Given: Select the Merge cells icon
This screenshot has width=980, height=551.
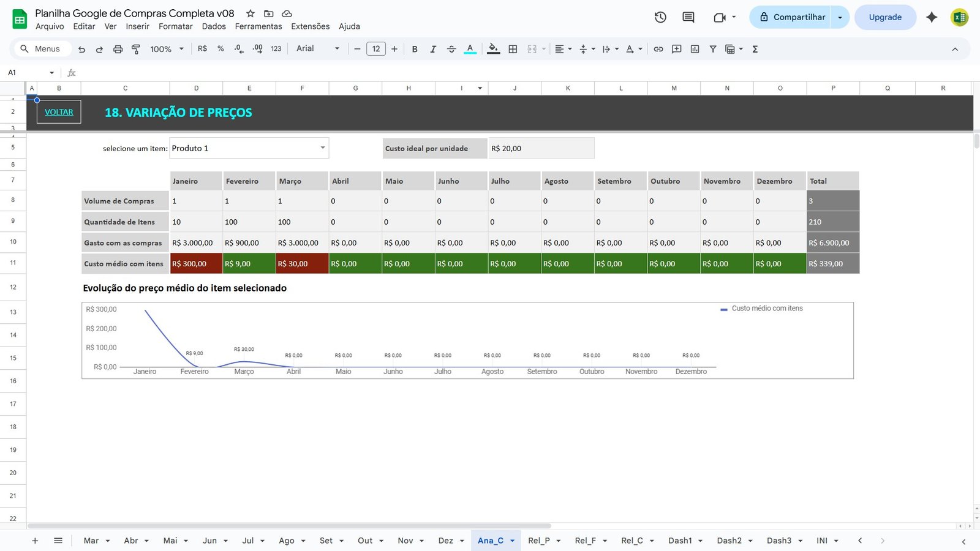Looking at the screenshot, I should [532, 48].
